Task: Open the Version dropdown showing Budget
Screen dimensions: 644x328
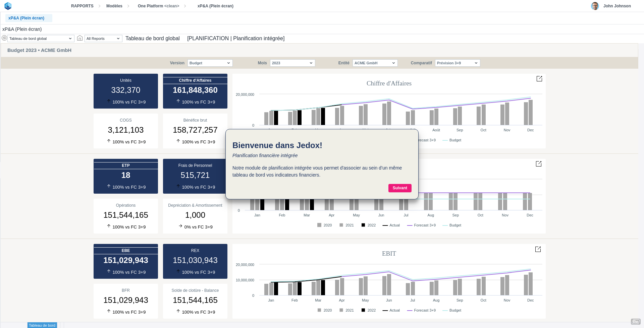Action: point(210,63)
